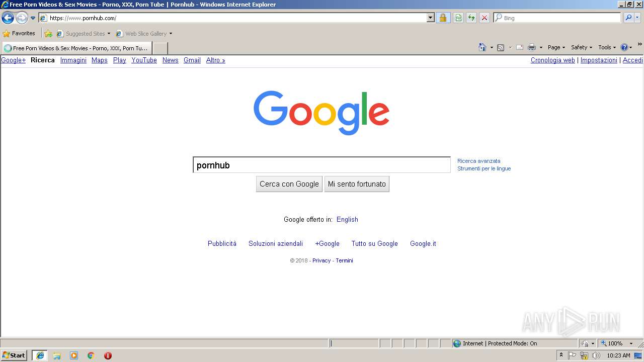Expand the Home button dropdown arrow
This screenshot has width=644, height=362.
pyautogui.click(x=492, y=47)
